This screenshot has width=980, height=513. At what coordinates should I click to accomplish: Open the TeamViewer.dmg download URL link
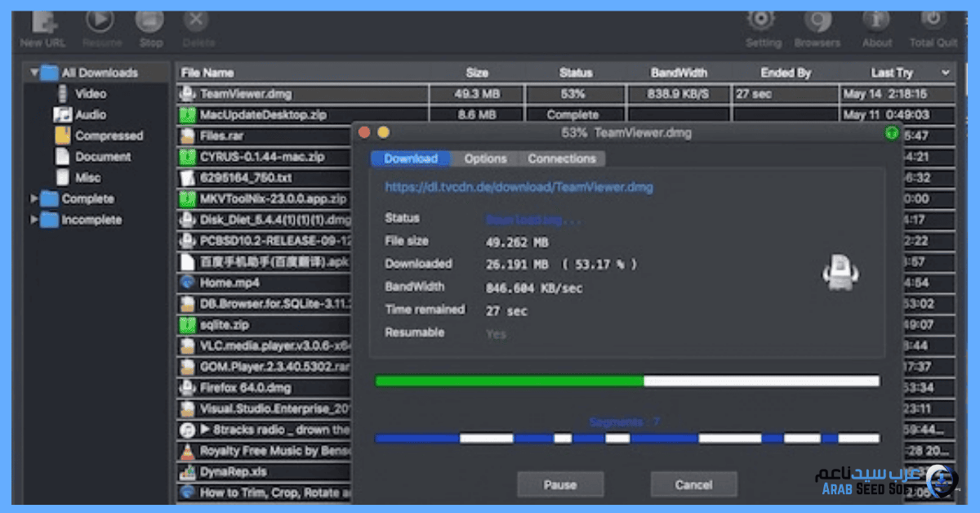tap(519, 187)
